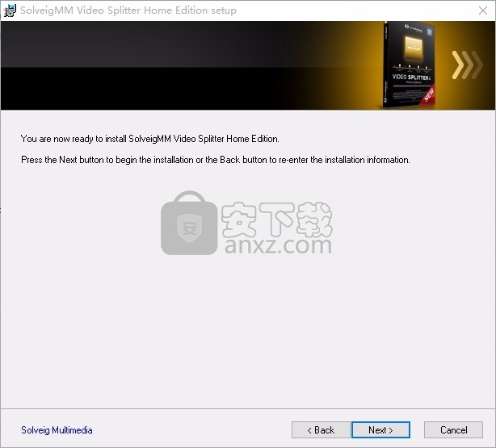Click the 'Press the Next button to begin' text
The height and width of the screenshot is (448, 496).
click(216, 160)
